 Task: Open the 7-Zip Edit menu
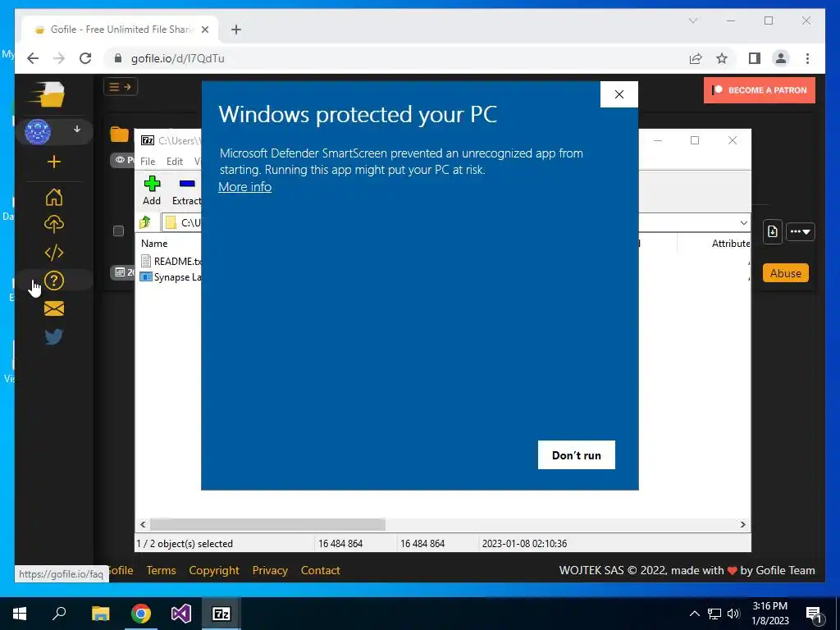tap(175, 162)
